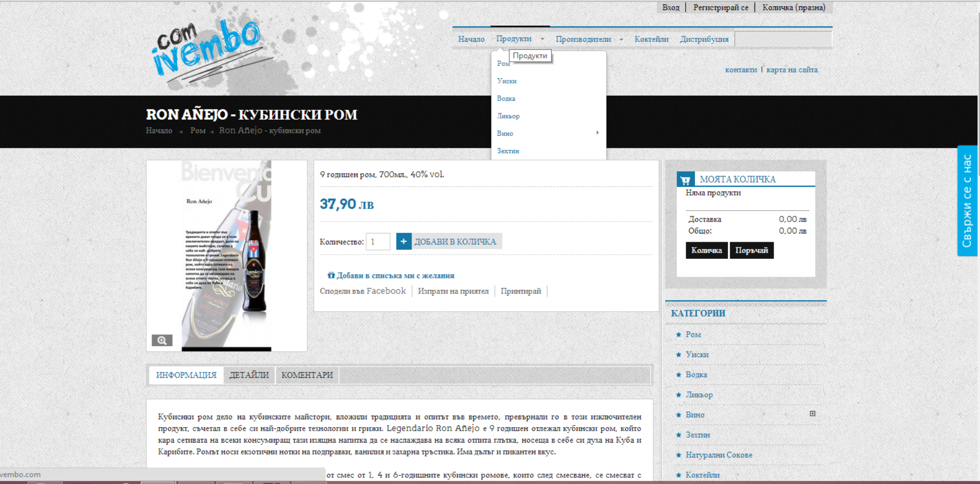Image resolution: width=980 pixels, height=484 pixels.
Task: Click карта на сайта link
Action: click(x=792, y=69)
